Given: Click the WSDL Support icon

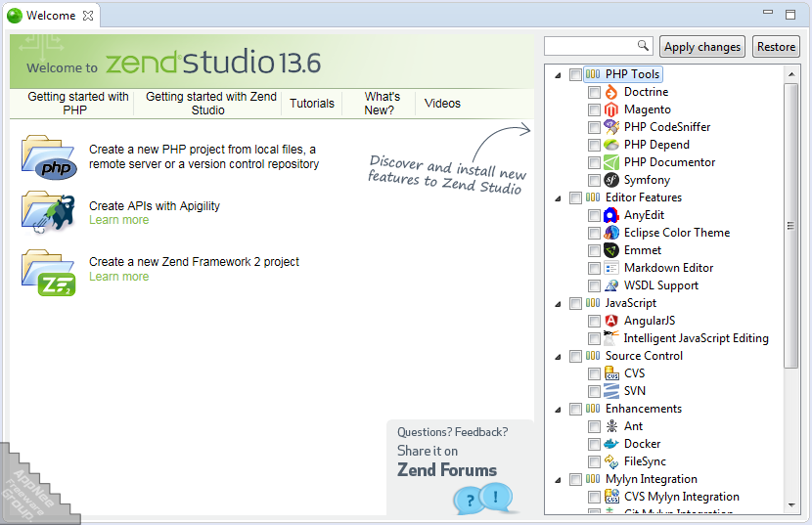Looking at the screenshot, I should coord(611,285).
